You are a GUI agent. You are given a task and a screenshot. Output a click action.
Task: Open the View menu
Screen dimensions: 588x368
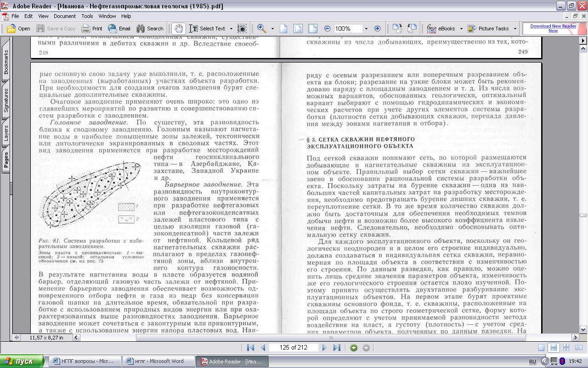pyautogui.click(x=43, y=16)
